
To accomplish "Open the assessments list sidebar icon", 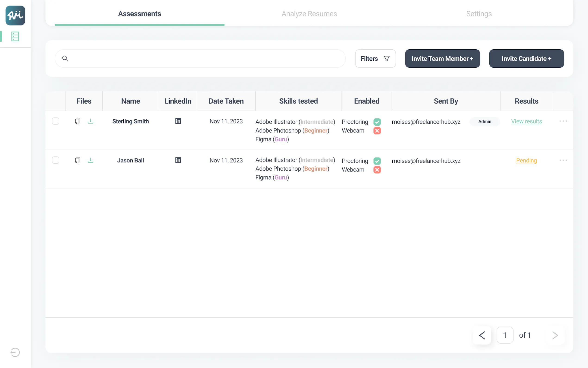I will pyautogui.click(x=15, y=37).
